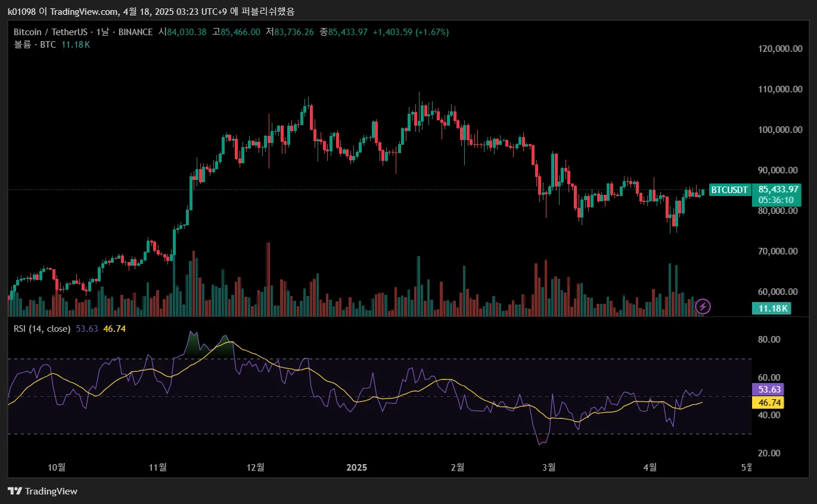Click the 12월 time axis label

coord(255,468)
